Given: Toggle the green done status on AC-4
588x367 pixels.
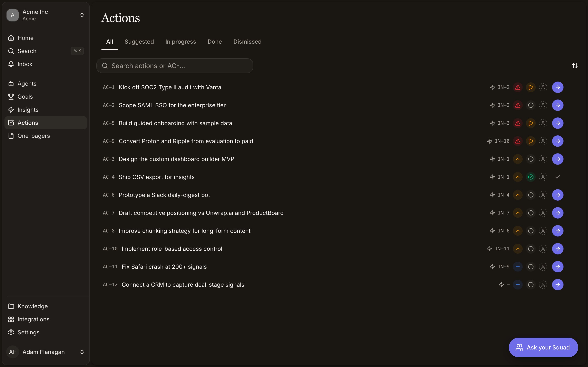Looking at the screenshot, I should click(531, 177).
